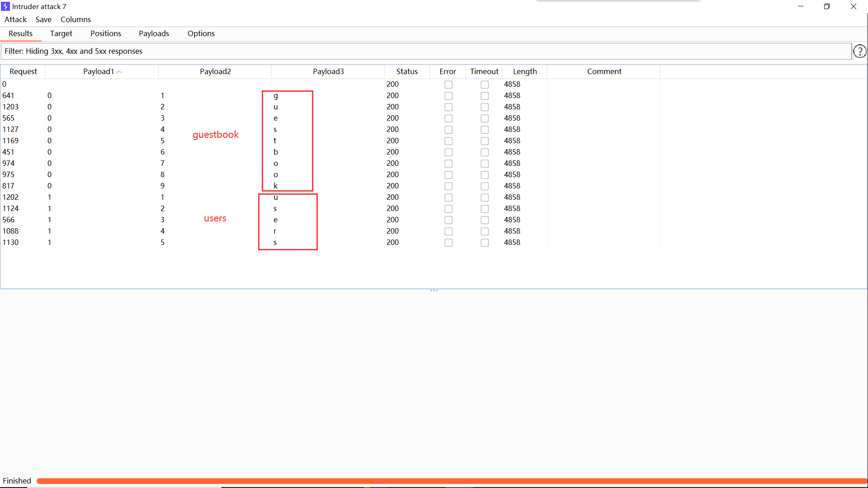The height and width of the screenshot is (488, 868).
Task: Select request row 1169
Action: click(x=330, y=141)
